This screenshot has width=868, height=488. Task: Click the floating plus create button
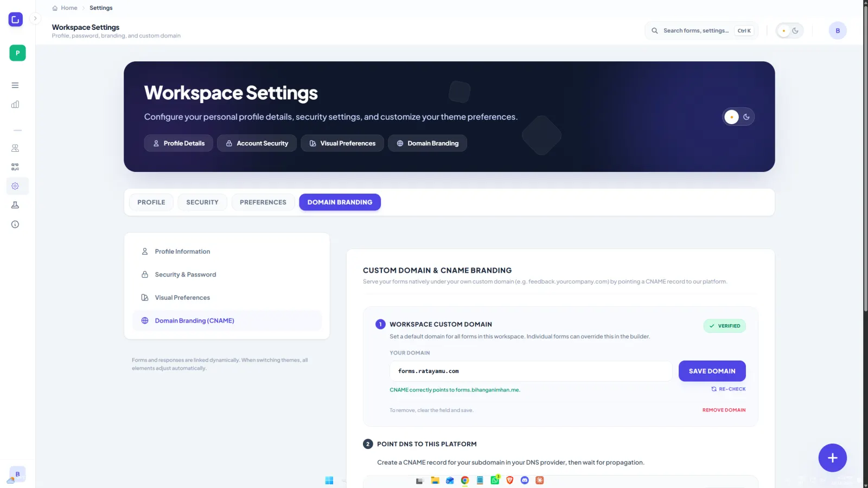point(833,458)
